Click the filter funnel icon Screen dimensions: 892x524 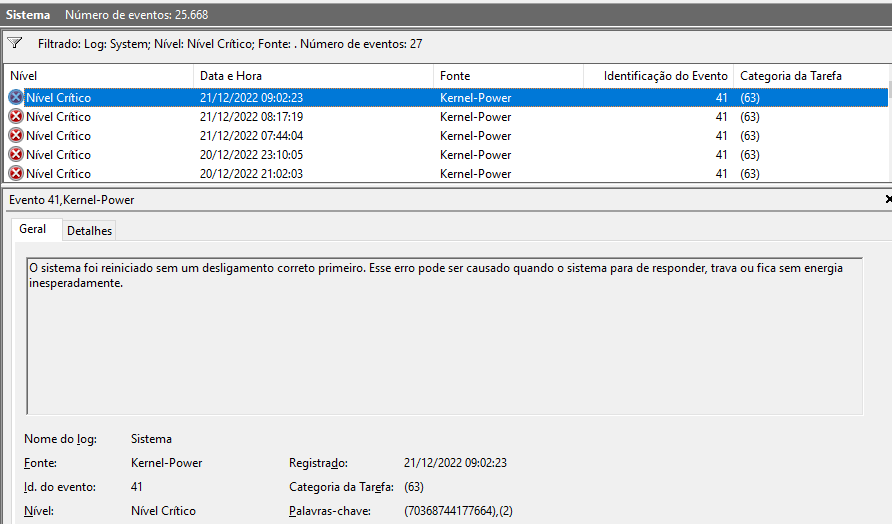pyautogui.click(x=15, y=43)
